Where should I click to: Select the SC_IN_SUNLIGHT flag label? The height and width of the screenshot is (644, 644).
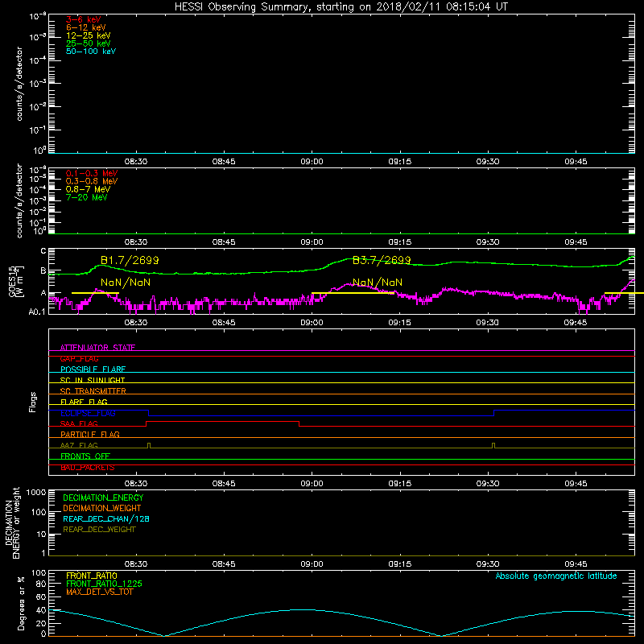coord(92,380)
